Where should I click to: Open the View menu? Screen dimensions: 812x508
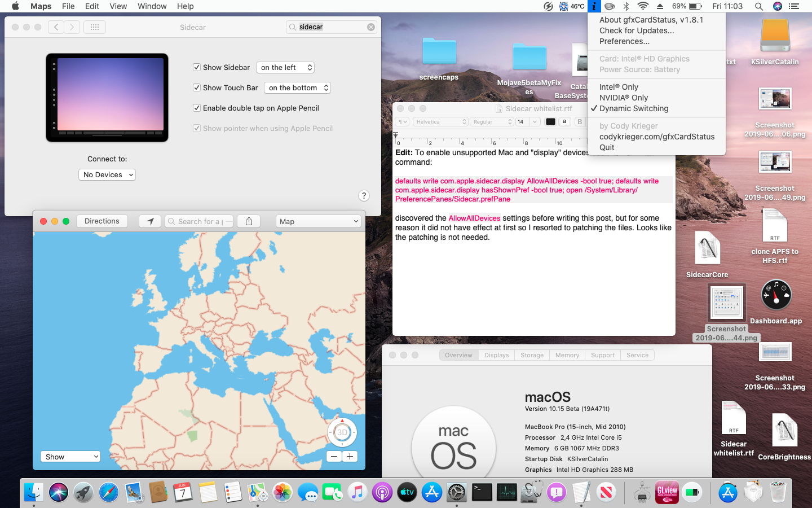point(118,6)
